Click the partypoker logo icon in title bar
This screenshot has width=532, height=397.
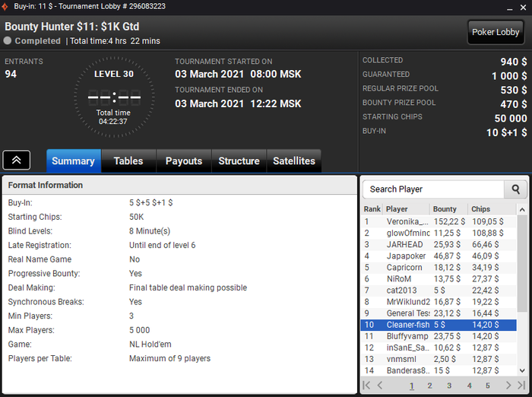pyautogui.click(x=5, y=7)
